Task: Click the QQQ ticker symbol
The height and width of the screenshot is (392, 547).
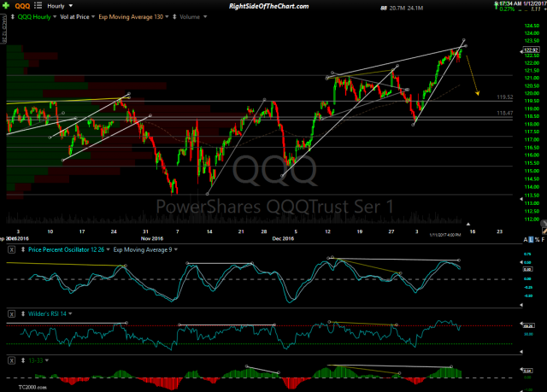Action: (22, 6)
